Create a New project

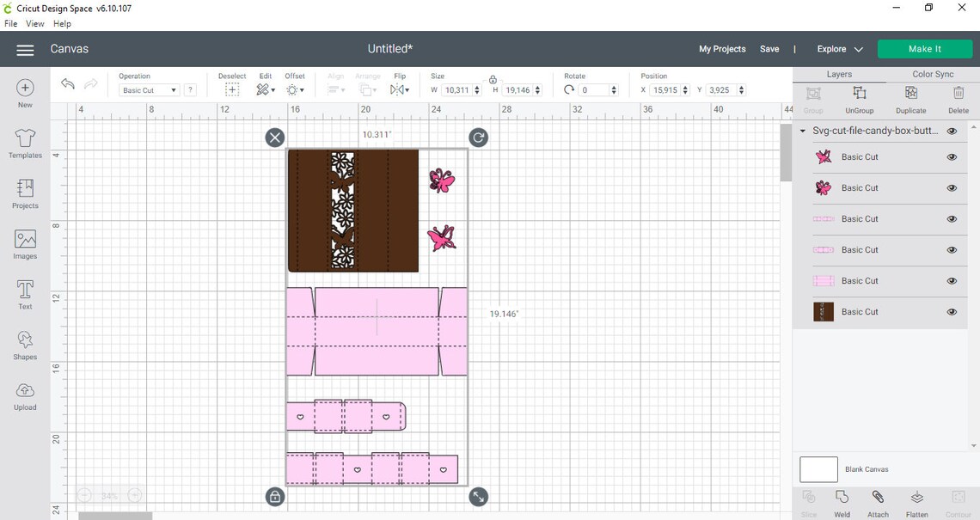(24, 92)
